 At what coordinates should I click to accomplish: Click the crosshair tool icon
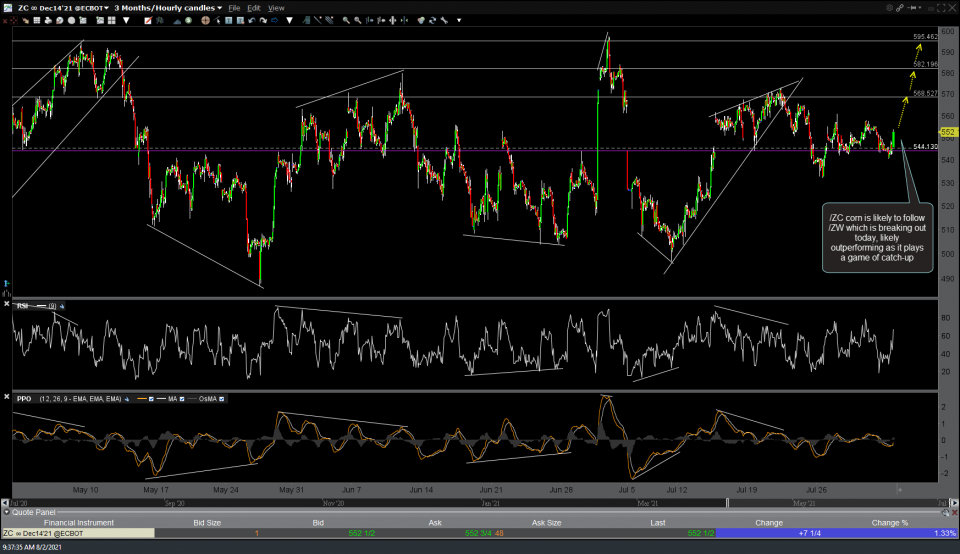tap(204, 20)
